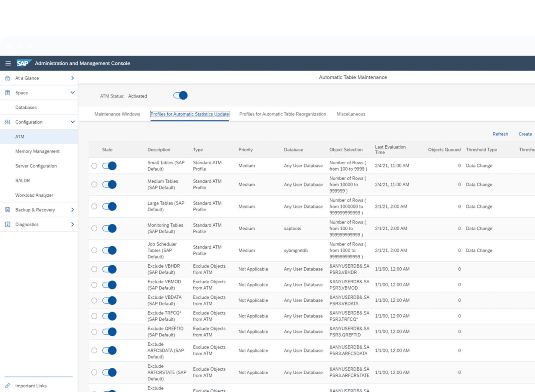Collapse the Space section chevron
This screenshot has width=535, height=392.
click(72, 93)
